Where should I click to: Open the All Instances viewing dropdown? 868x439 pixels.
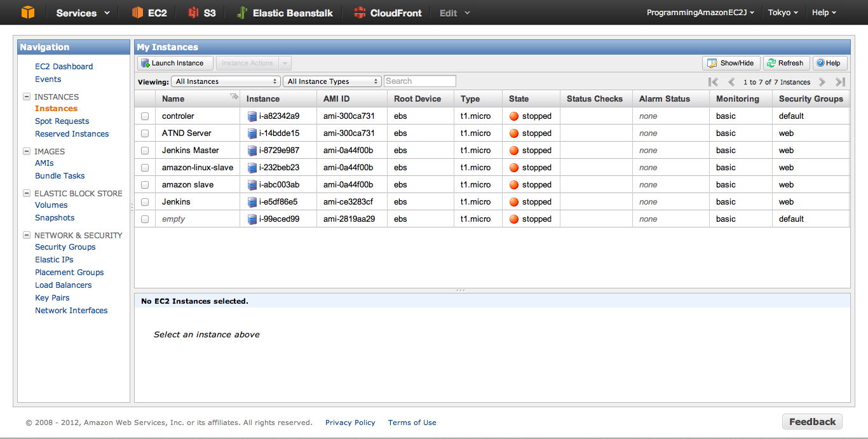(226, 81)
